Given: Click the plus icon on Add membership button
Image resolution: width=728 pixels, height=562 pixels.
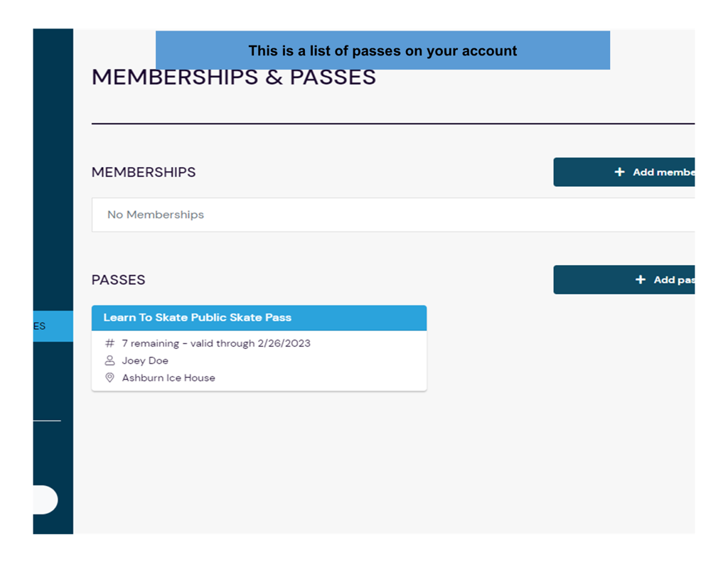Looking at the screenshot, I should (619, 172).
